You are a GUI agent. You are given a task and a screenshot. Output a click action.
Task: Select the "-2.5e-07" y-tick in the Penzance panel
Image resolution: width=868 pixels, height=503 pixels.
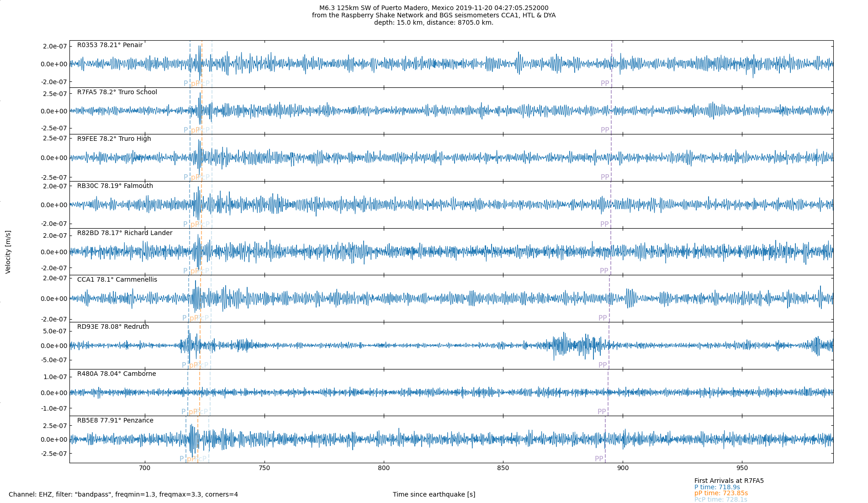[54, 454]
